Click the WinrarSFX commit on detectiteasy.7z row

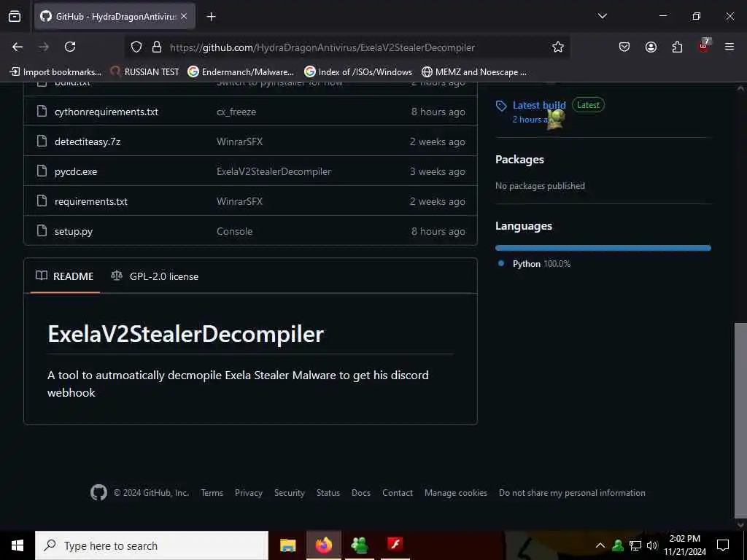239,142
